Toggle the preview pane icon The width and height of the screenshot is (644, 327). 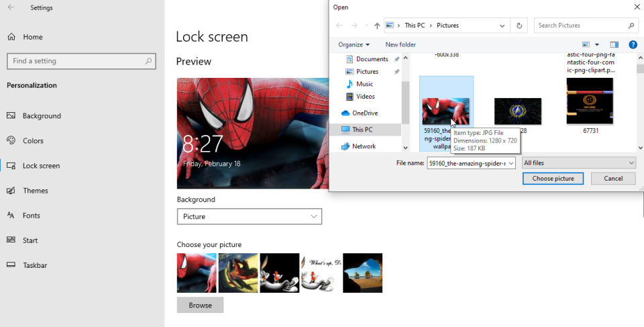(614, 44)
